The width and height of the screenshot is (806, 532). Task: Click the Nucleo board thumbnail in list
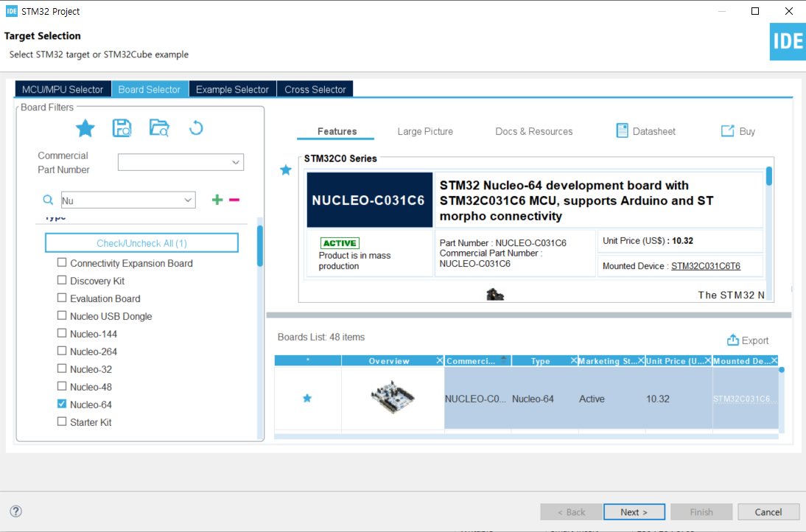[392, 397]
